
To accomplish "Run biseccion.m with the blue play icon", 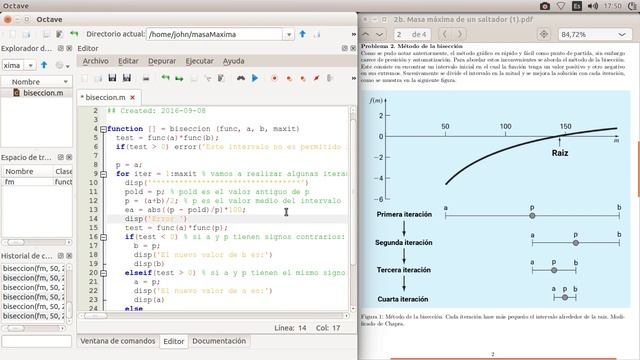I will (x=255, y=78).
